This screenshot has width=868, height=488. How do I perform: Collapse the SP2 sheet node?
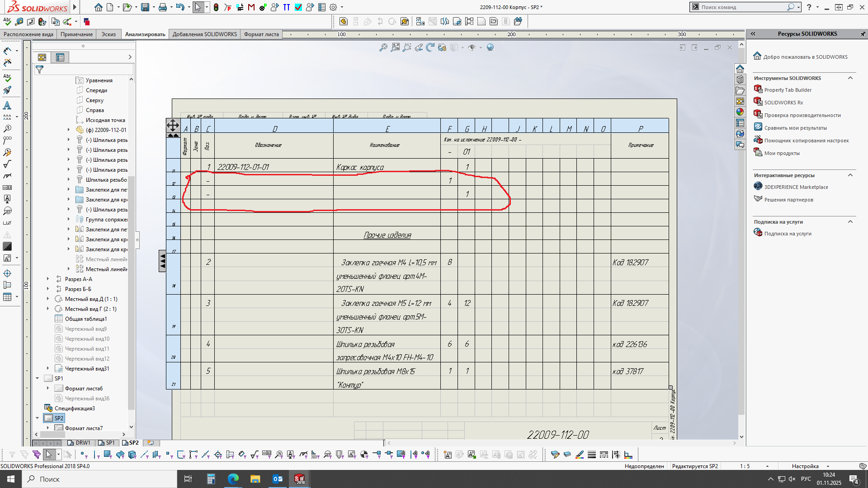pyautogui.click(x=38, y=418)
